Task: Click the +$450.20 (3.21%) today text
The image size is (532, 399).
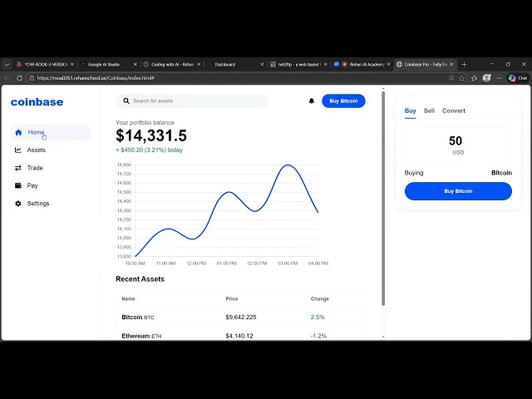Action: [150, 150]
